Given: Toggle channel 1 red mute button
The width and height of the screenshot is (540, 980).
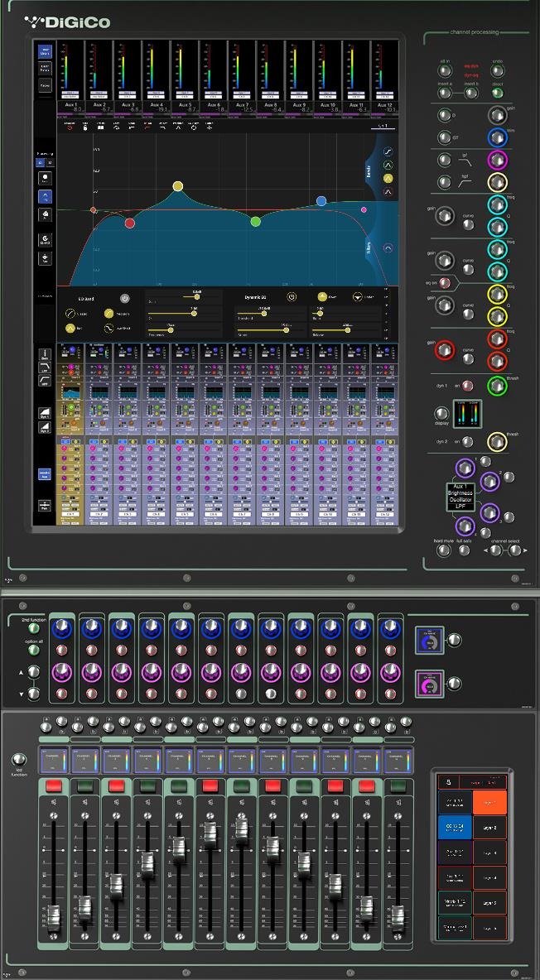Looking at the screenshot, I should pyautogui.click(x=54, y=785).
